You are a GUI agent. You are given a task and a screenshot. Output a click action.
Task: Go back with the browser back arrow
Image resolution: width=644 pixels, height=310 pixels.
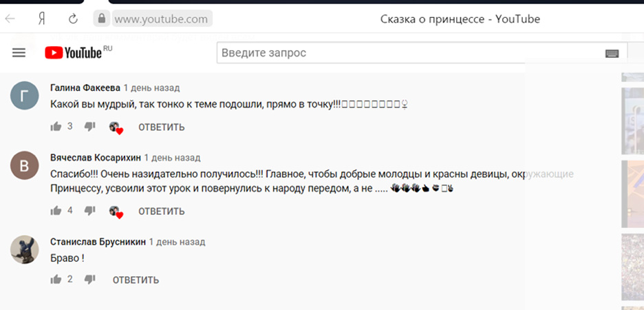tap(10, 19)
